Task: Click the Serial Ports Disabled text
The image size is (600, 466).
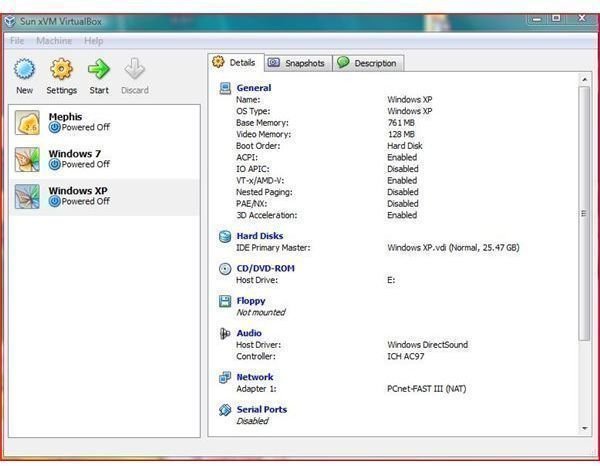Action: pyautogui.click(x=253, y=421)
